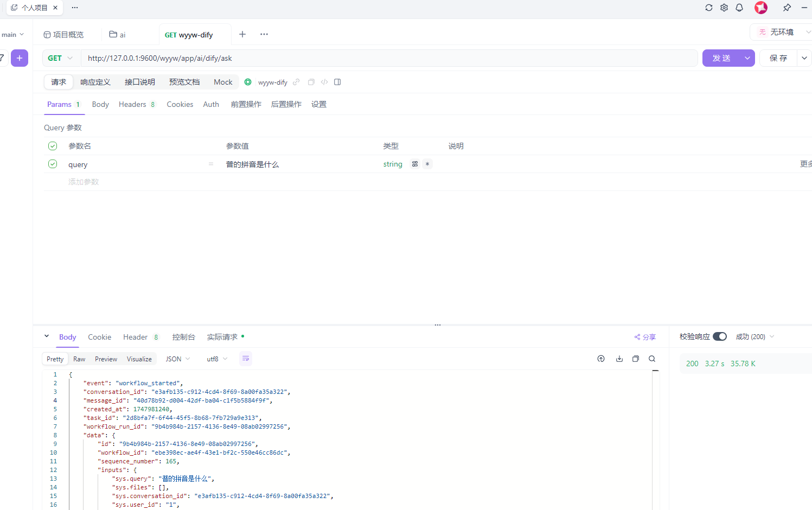The width and height of the screenshot is (812, 510).
Task: Click the extract-upload icon in response toolbar
Action: coord(601,359)
